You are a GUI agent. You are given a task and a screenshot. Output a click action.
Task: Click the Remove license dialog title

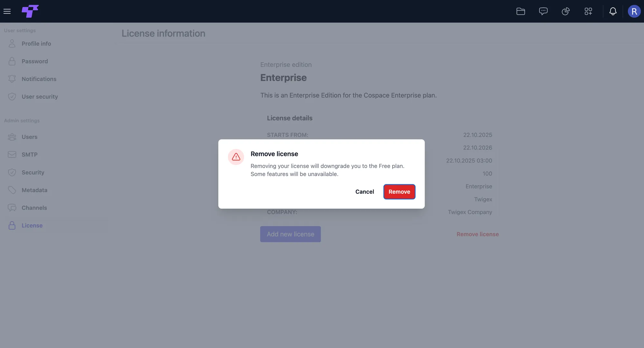(x=274, y=154)
